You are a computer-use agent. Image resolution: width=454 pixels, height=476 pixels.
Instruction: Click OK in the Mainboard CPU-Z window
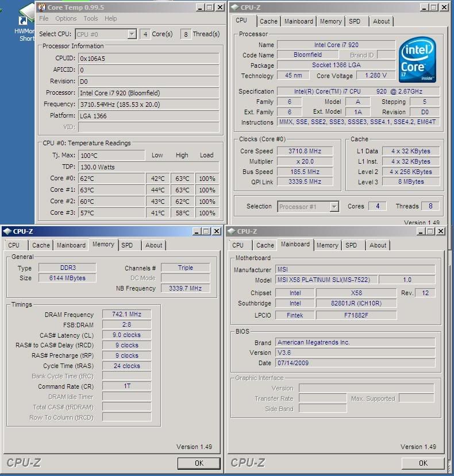pos(423,463)
